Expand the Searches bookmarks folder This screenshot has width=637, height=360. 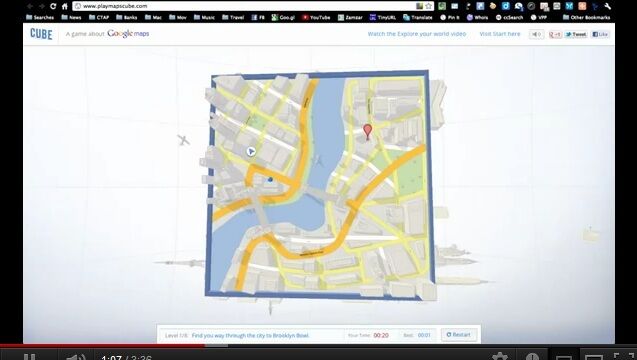pos(40,17)
